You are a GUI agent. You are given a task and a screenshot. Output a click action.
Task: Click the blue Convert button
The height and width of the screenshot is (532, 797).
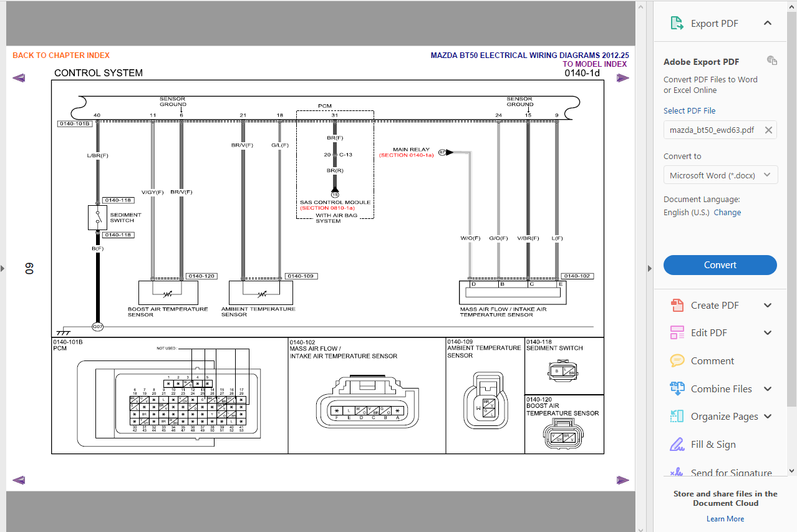(x=720, y=265)
